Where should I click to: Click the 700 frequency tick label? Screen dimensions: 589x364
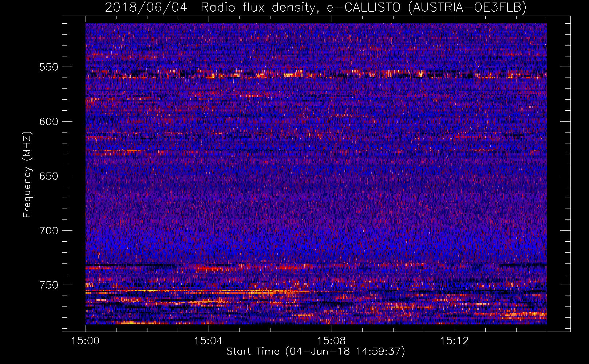tap(48, 231)
